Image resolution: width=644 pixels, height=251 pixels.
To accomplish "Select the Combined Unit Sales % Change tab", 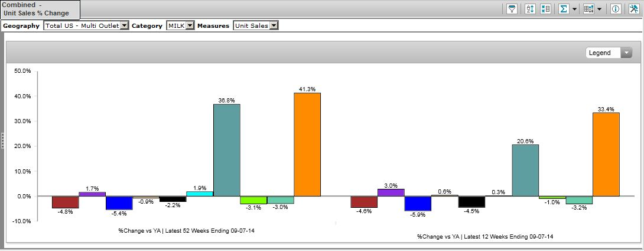I will [x=40, y=9].
